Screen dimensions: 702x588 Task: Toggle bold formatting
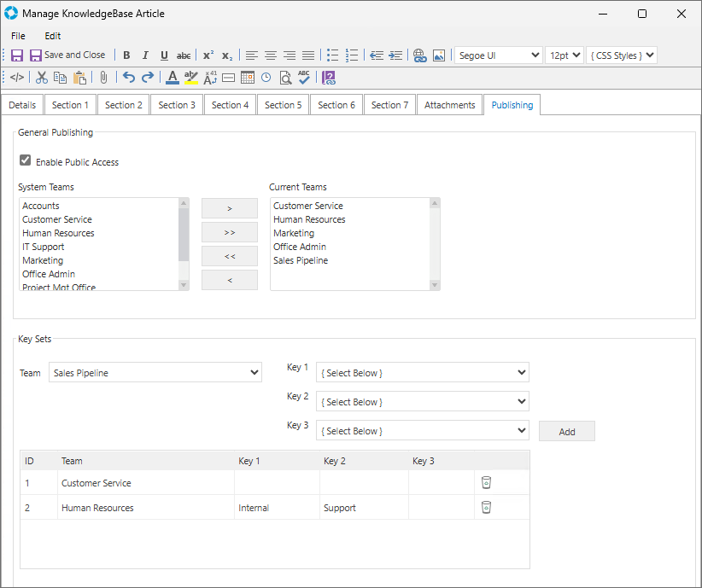(126, 55)
